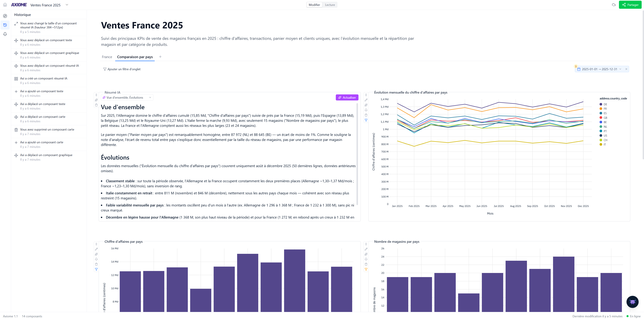Click the ES teal legend swatch
The width and height of the screenshot is (644, 319).
601,113
